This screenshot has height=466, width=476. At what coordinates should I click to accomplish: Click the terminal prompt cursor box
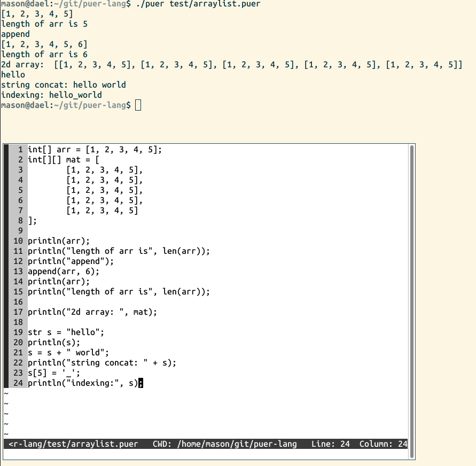(138, 105)
